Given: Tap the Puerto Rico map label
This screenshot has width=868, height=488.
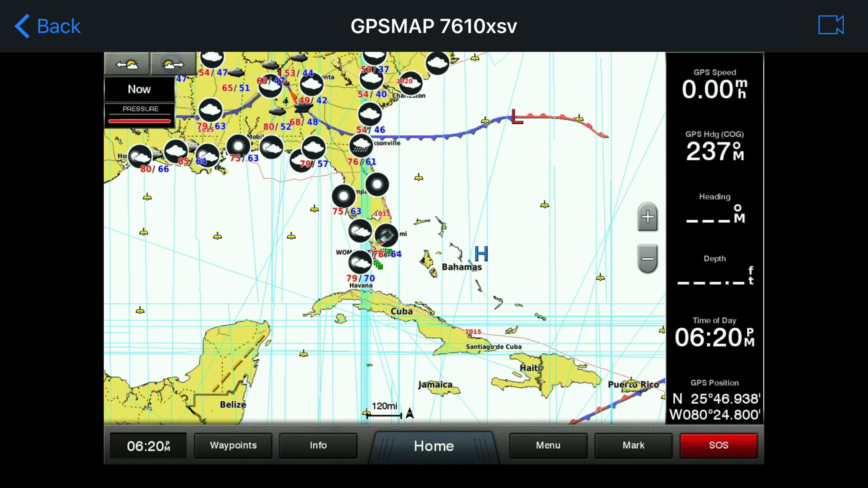Looking at the screenshot, I should 633,384.
